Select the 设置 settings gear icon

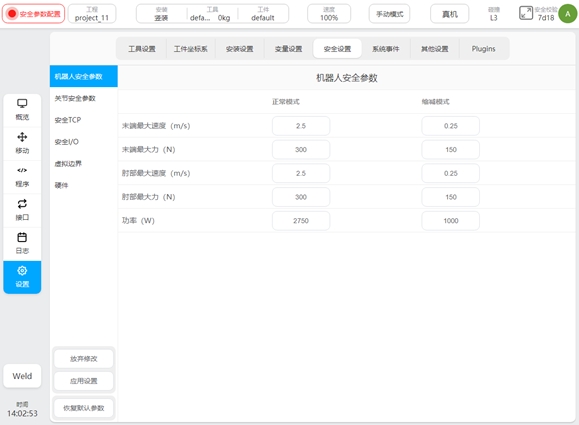coord(22,271)
